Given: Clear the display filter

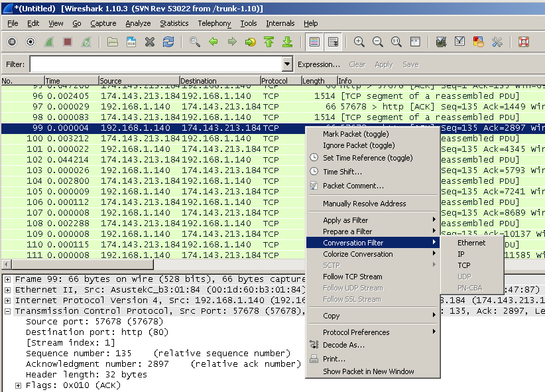Looking at the screenshot, I should (x=357, y=64).
